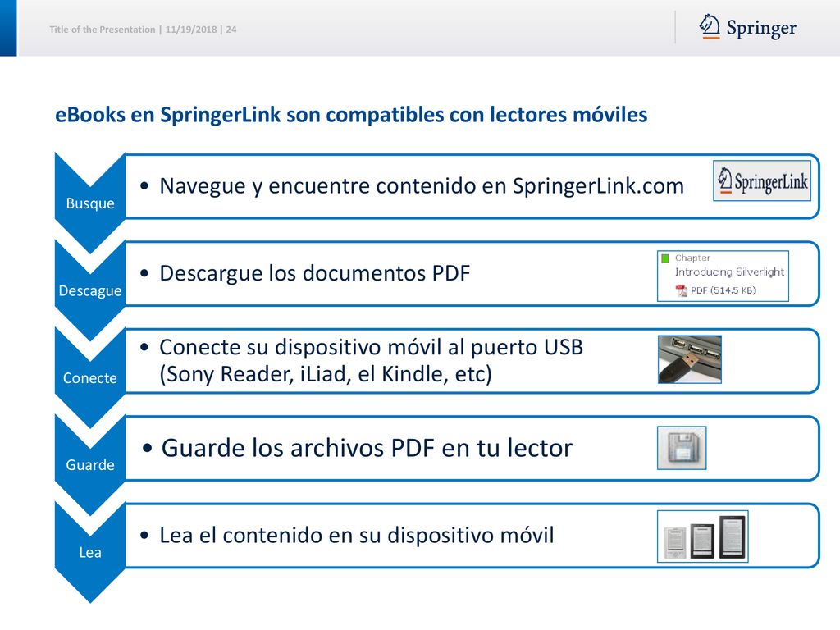
Task: Click the date "11/19/2018" in header
Action: tap(190, 30)
